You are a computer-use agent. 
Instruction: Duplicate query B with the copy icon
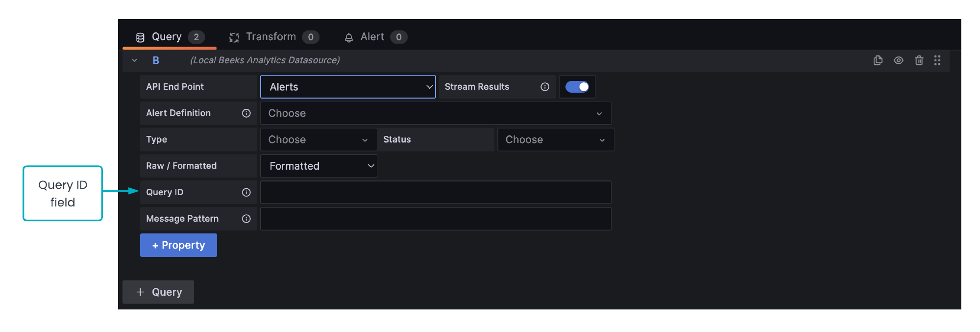click(x=878, y=60)
